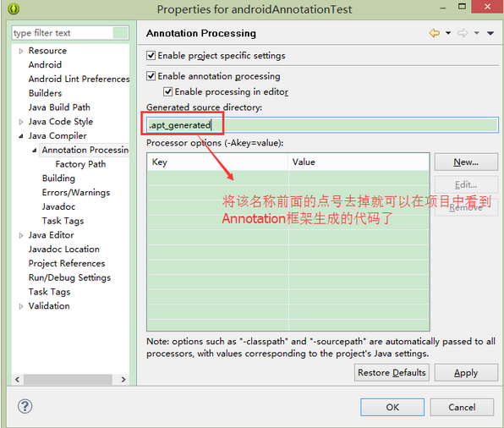The image size is (504, 428).
Task: Click left arrow of tree horizontal scrollbar
Action: click(x=18, y=380)
